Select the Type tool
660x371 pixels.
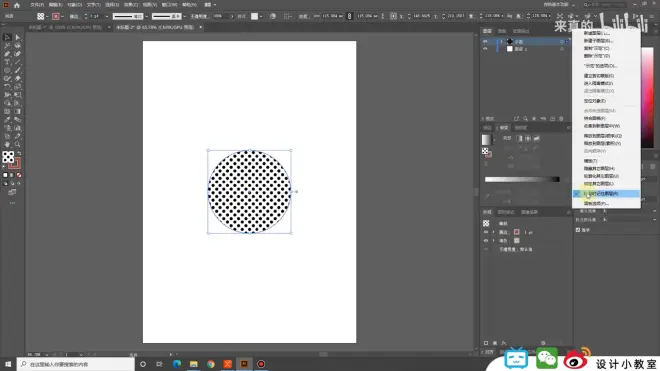tap(7, 62)
